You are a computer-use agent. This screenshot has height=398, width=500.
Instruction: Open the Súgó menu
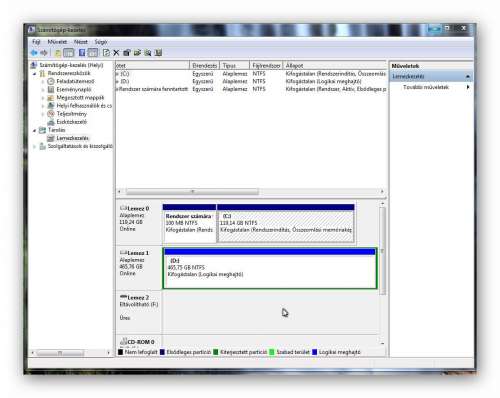tap(101, 42)
